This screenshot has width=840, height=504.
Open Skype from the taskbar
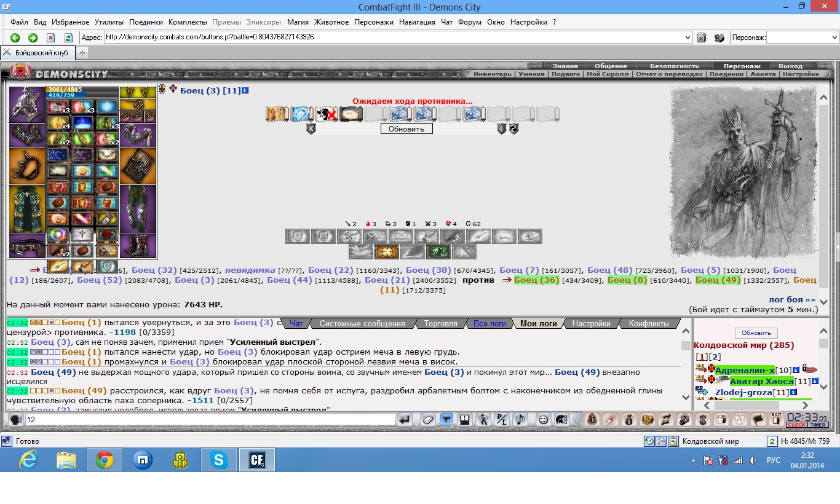pos(219,460)
